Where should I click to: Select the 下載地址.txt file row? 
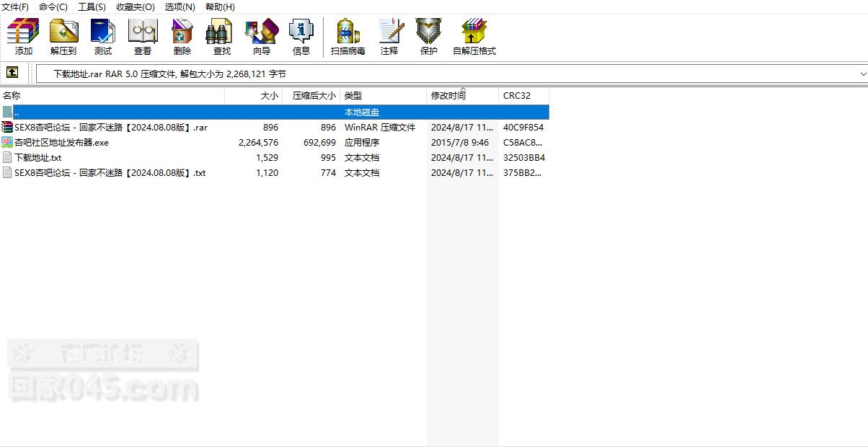pyautogui.click(x=37, y=158)
